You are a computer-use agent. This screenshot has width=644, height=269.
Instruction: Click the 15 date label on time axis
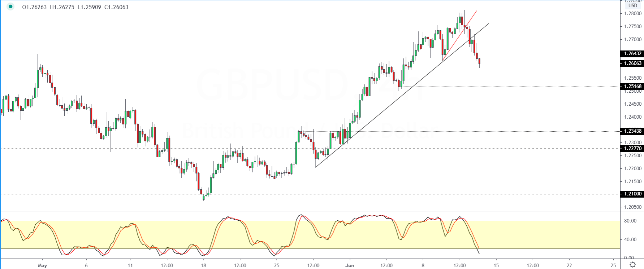point(496,266)
